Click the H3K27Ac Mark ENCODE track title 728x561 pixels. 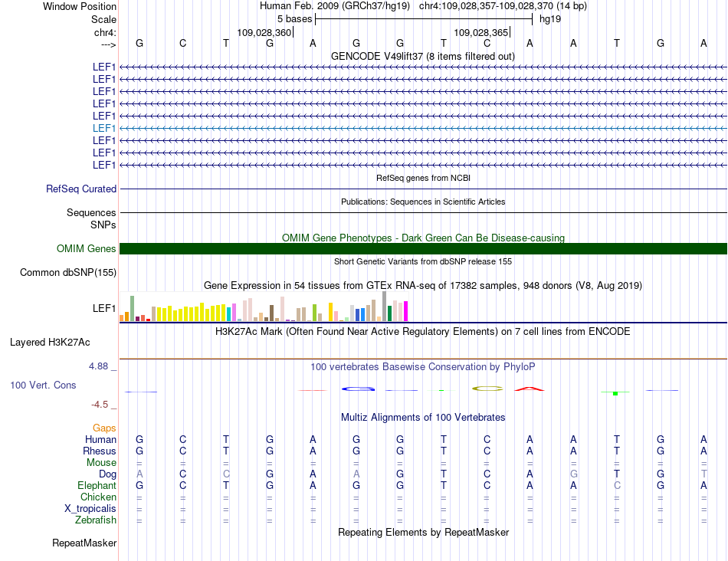pos(422,332)
